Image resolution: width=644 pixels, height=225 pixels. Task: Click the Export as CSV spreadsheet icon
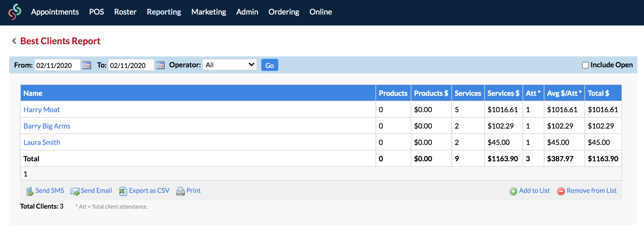[x=123, y=191]
